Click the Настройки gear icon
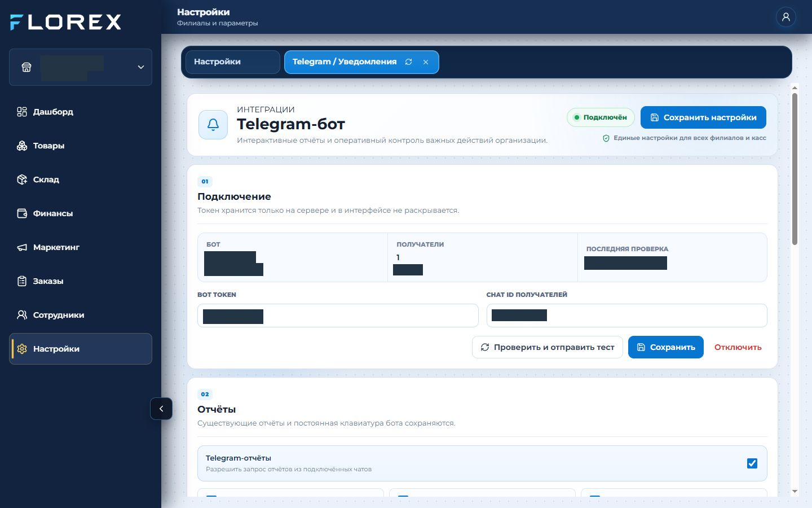812x508 pixels. click(22, 349)
